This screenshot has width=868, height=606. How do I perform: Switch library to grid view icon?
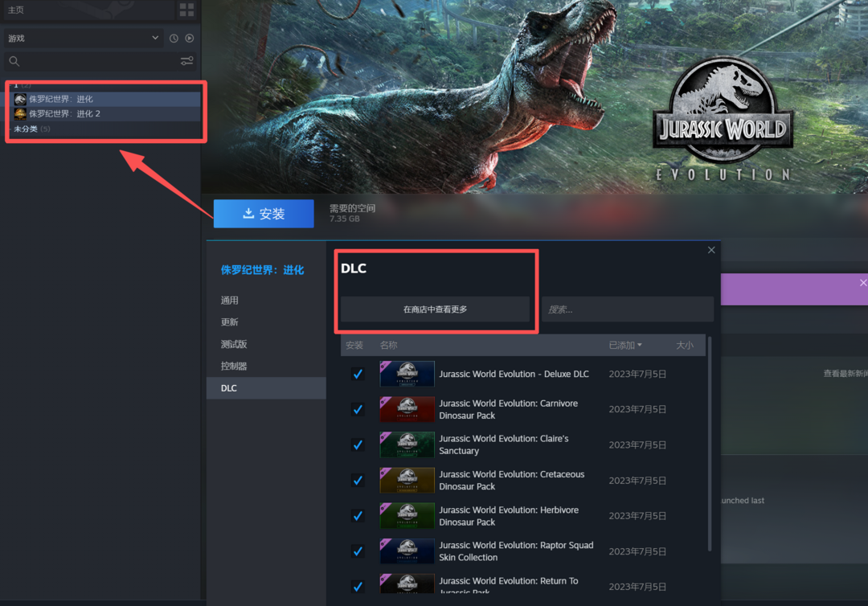point(186,10)
